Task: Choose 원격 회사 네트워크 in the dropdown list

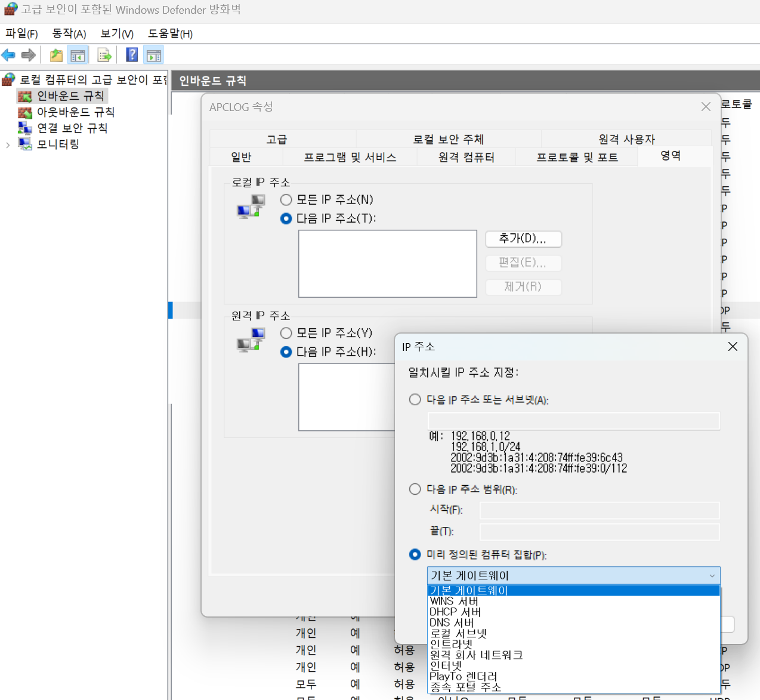Action: 574,655
